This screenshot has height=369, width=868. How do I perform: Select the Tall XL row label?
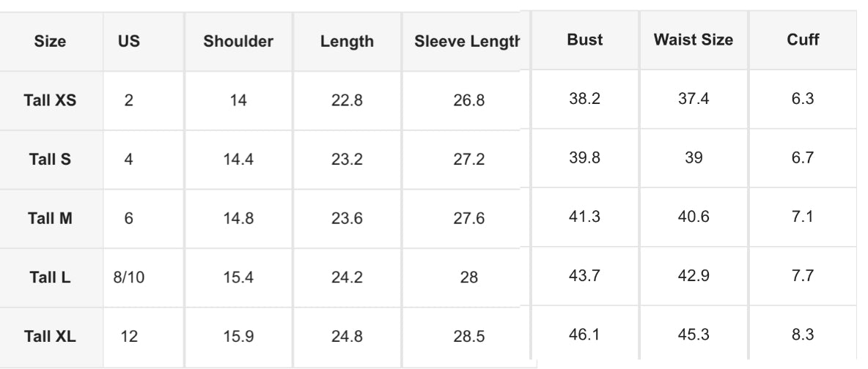pos(50,338)
